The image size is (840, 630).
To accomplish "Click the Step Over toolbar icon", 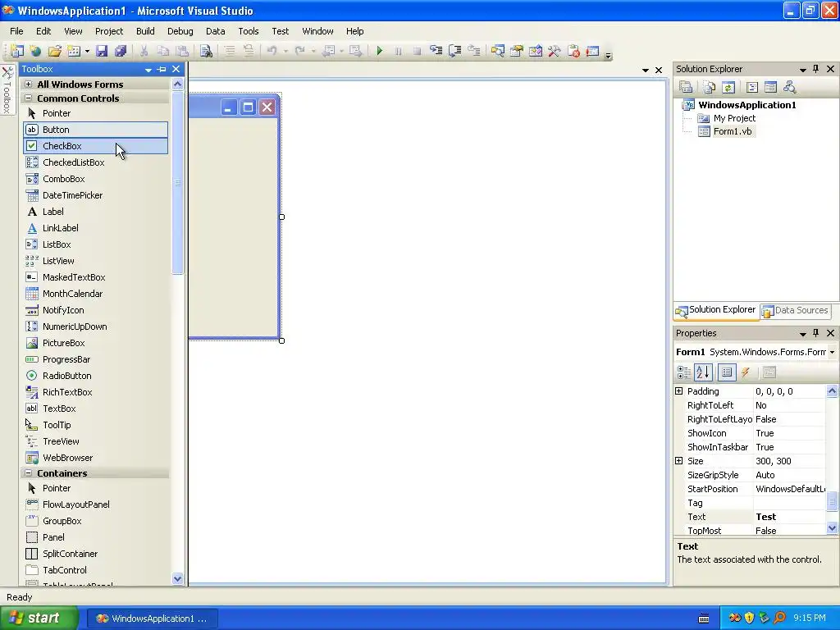I will click(454, 51).
